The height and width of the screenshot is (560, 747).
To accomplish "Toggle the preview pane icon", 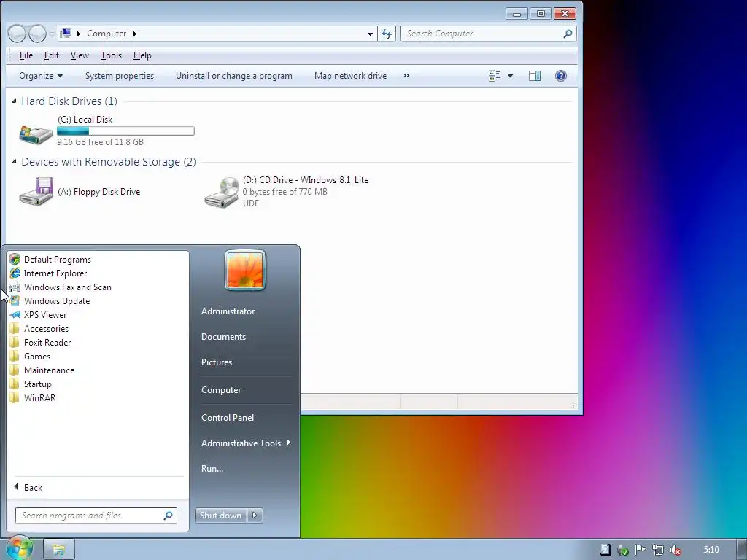I will [x=535, y=76].
